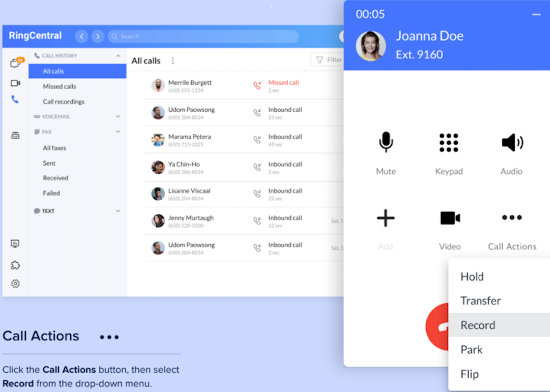
Task: Switch to Call recordings tab
Action: [64, 102]
